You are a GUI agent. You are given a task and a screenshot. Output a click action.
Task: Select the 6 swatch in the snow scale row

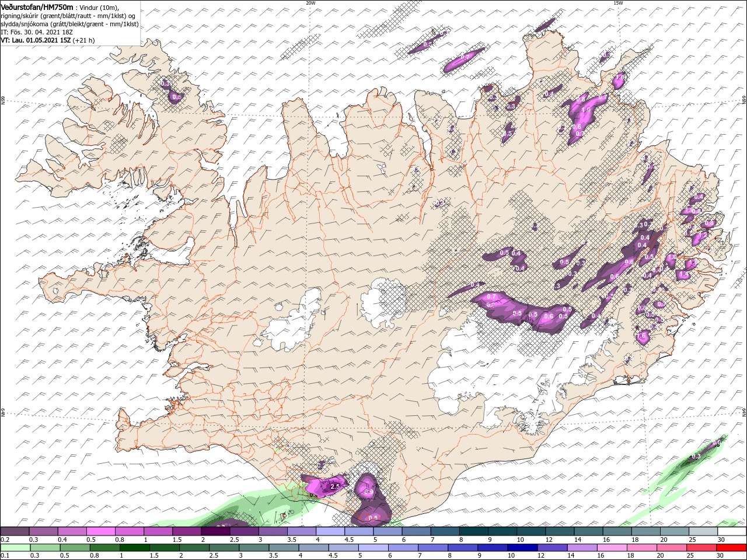pos(416,531)
